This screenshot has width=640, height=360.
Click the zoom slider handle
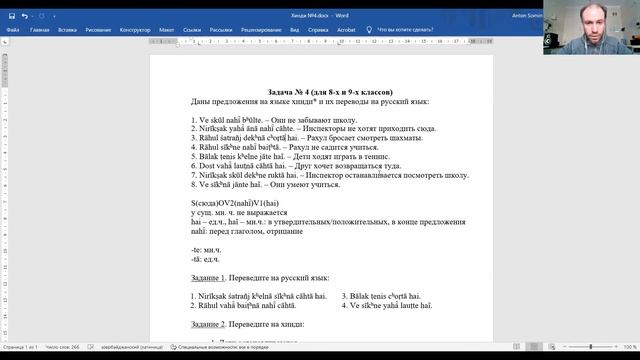pos(591,347)
